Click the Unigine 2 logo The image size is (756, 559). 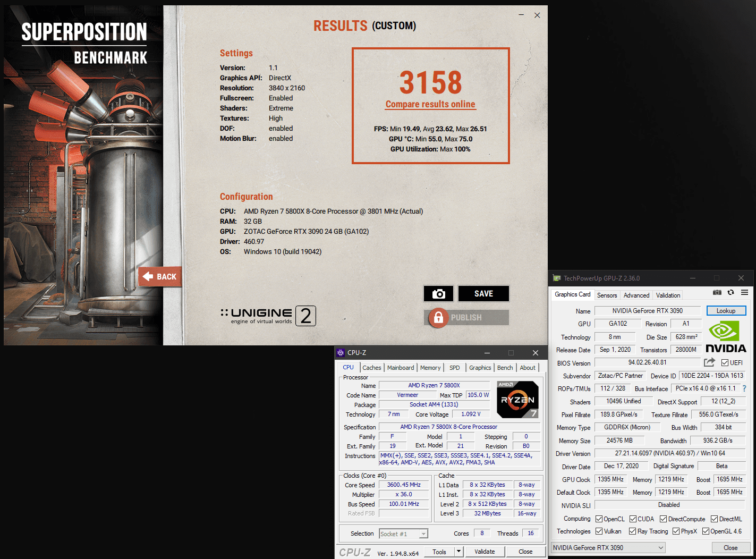(x=268, y=316)
